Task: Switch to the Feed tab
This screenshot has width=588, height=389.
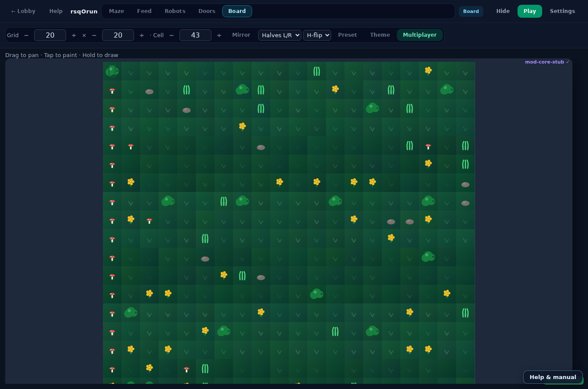Action: point(144,11)
